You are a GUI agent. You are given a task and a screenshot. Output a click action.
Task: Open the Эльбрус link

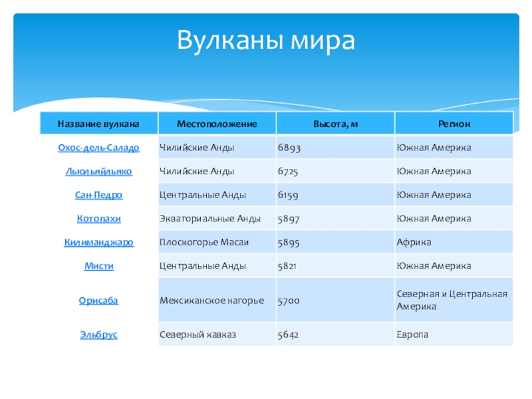pyautogui.click(x=98, y=335)
